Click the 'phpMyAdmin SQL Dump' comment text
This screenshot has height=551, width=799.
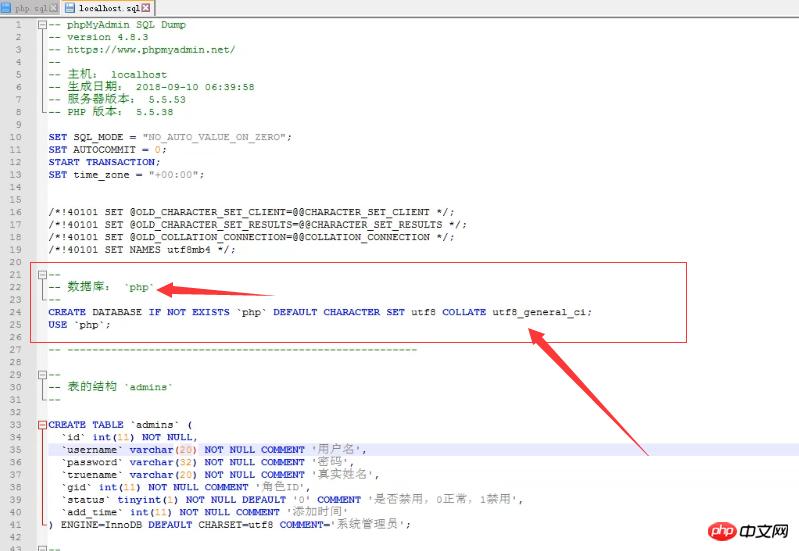coord(126,24)
